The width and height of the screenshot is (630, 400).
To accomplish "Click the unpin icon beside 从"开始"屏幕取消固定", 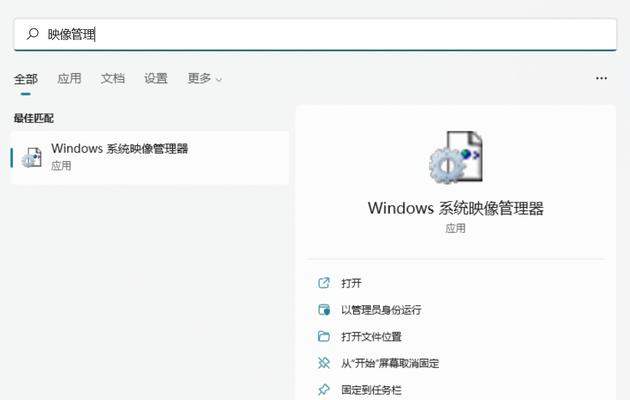I will pyautogui.click(x=324, y=363).
